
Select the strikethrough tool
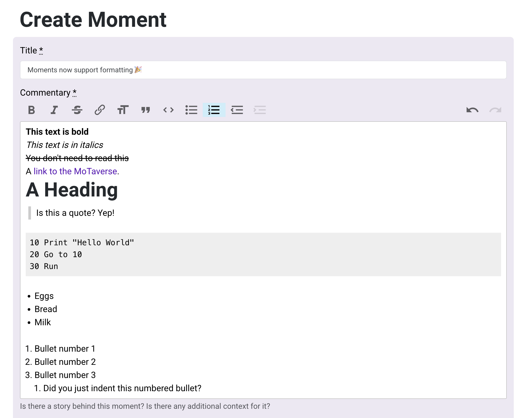click(x=77, y=110)
